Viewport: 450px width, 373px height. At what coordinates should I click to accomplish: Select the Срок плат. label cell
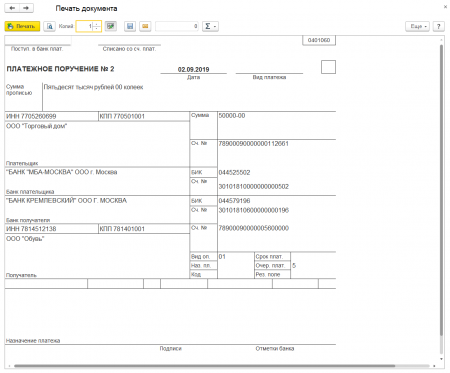(272, 257)
